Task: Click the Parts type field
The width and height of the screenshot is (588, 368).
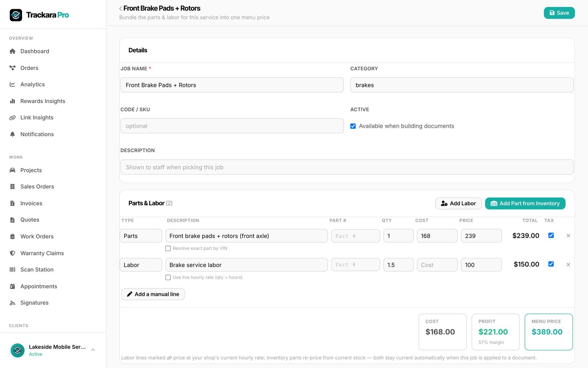Action: [x=141, y=236]
